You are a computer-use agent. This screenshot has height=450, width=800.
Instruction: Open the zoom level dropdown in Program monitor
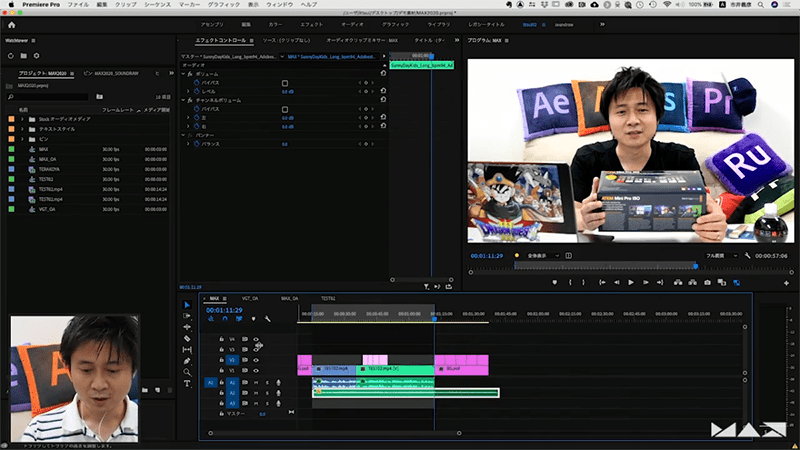[x=543, y=256]
